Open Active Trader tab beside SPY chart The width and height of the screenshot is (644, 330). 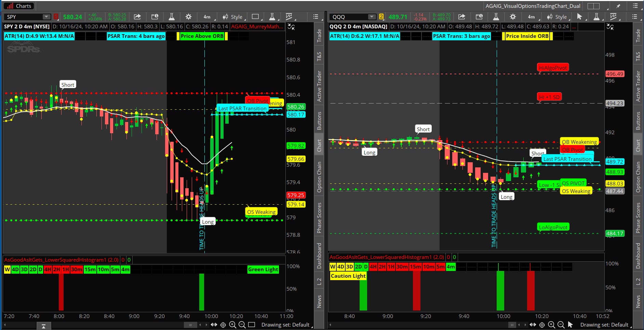319,86
